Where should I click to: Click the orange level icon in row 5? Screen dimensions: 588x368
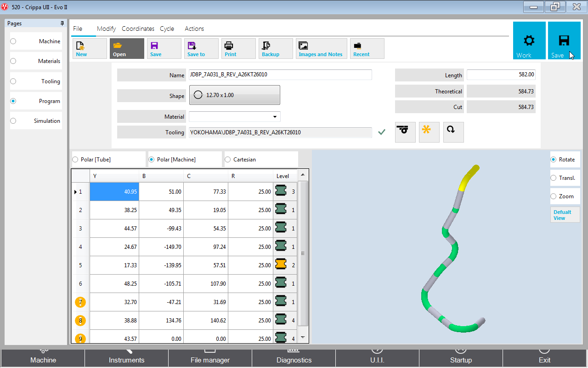point(281,265)
